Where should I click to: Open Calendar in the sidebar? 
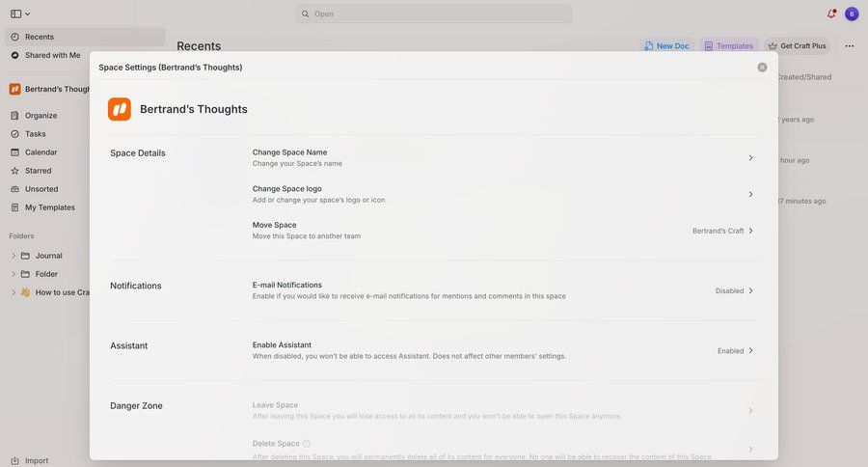coord(41,151)
